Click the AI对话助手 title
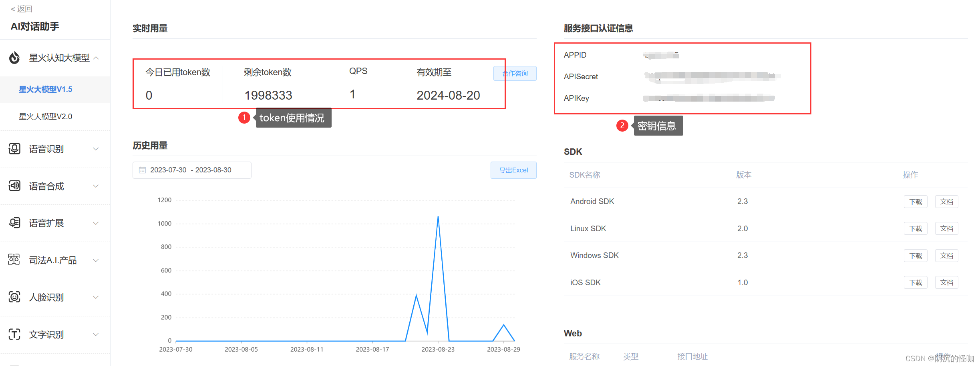 pyautogui.click(x=35, y=26)
